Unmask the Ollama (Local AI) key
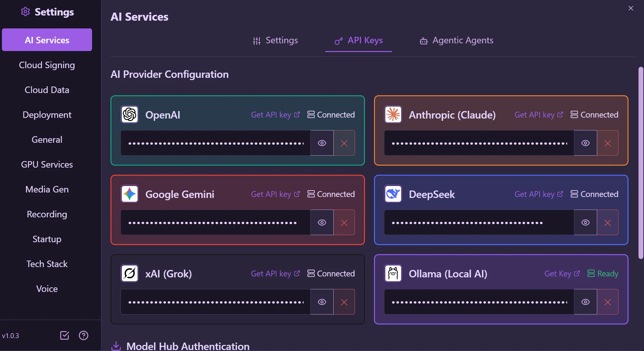 pos(586,302)
